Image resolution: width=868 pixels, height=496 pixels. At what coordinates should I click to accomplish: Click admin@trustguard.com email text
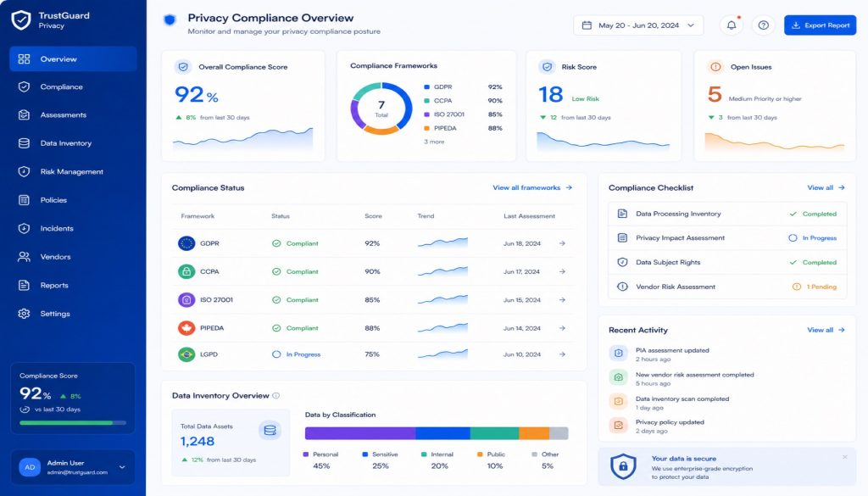click(77, 472)
